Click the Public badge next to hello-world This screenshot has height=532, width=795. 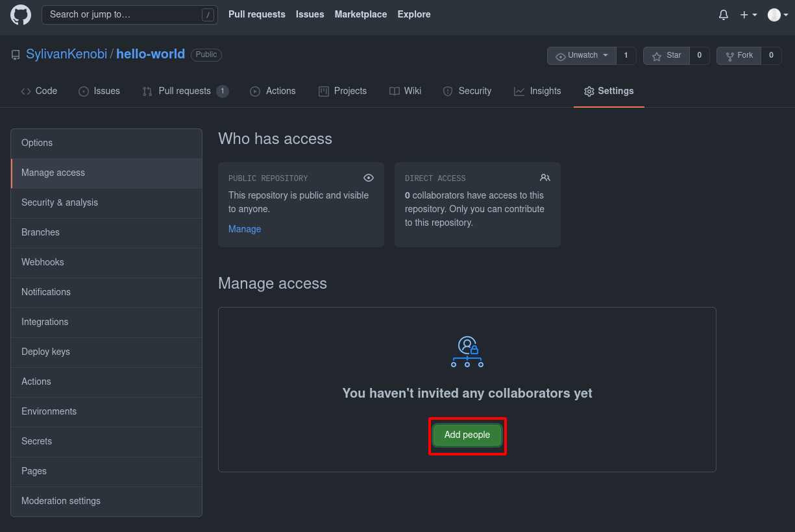(x=206, y=55)
